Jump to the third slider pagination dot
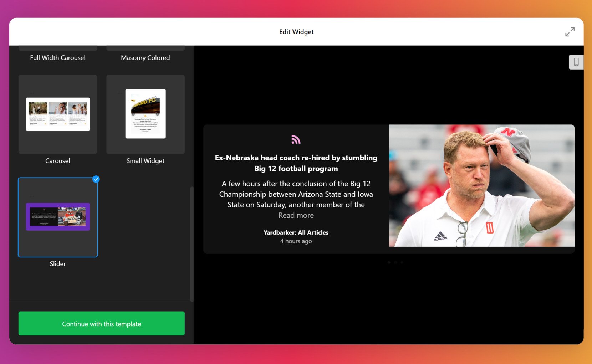The width and height of the screenshot is (592, 364). point(402,262)
